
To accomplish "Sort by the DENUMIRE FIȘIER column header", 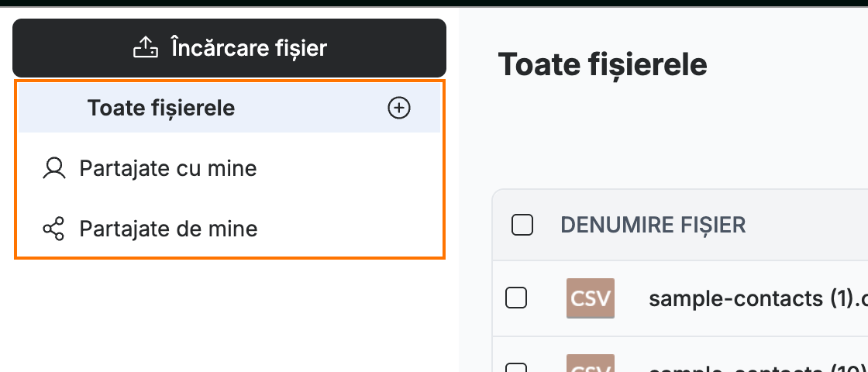I will 653,226.
